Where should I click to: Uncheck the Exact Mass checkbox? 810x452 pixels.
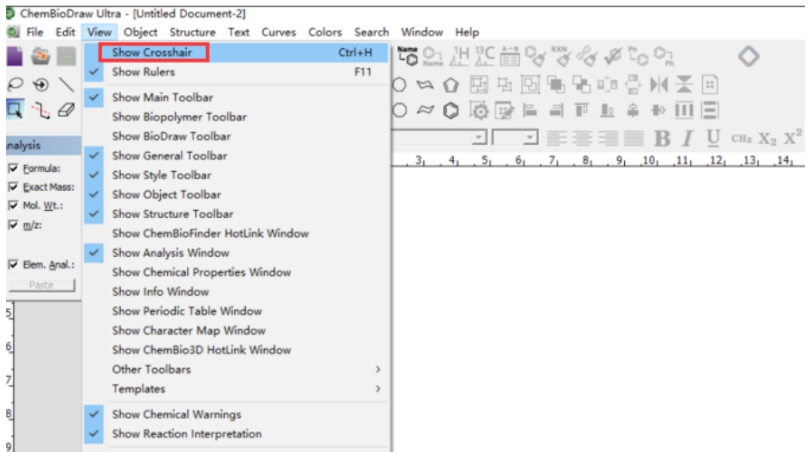tap(13, 187)
